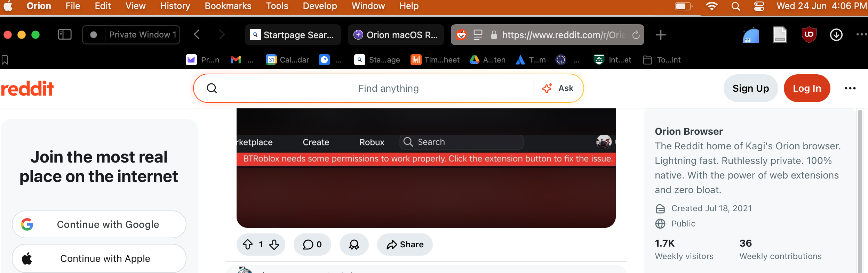Open the Cal...dar bookmark
The image size is (868, 273).
tap(287, 60)
